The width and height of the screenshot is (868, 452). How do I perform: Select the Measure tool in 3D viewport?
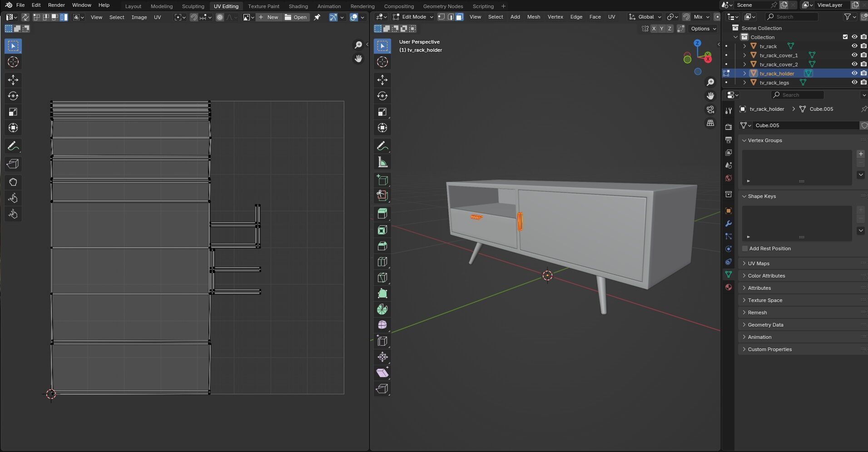pyautogui.click(x=382, y=162)
